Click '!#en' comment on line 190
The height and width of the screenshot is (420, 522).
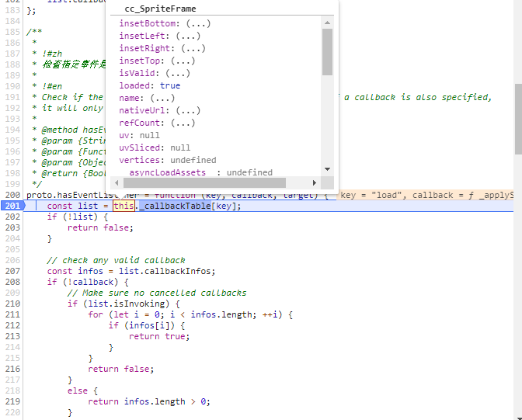[x=52, y=86]
